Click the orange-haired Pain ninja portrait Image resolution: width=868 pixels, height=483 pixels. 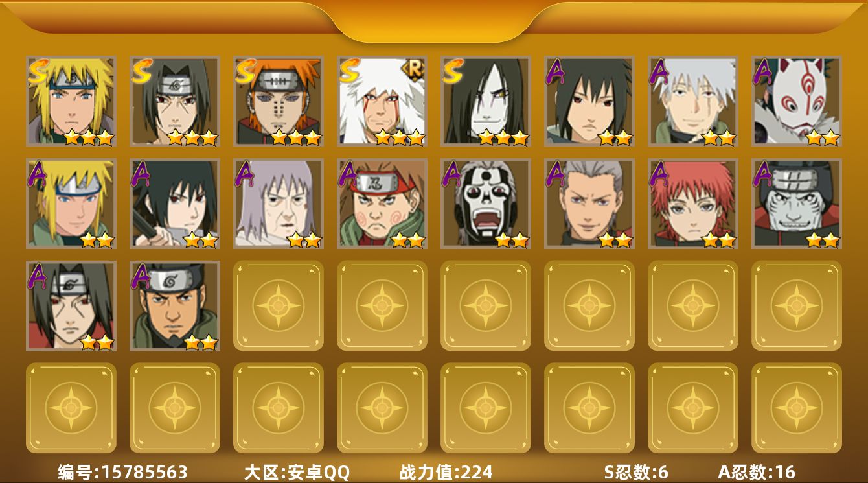[x=279, y=101]
